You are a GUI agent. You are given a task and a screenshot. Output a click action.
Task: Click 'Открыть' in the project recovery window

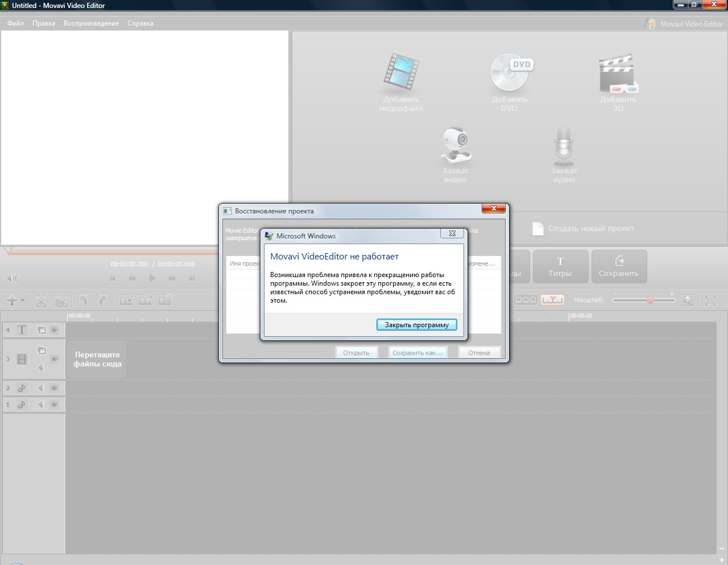356,353
